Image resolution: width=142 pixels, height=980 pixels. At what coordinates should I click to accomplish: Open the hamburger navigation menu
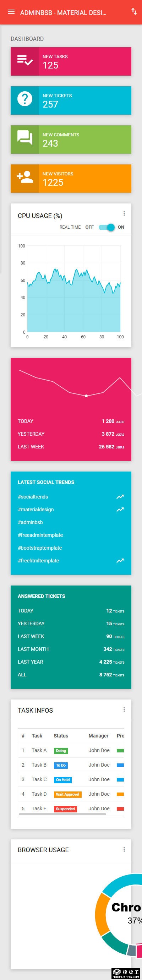pyautogui.click(x=11, y=12)
